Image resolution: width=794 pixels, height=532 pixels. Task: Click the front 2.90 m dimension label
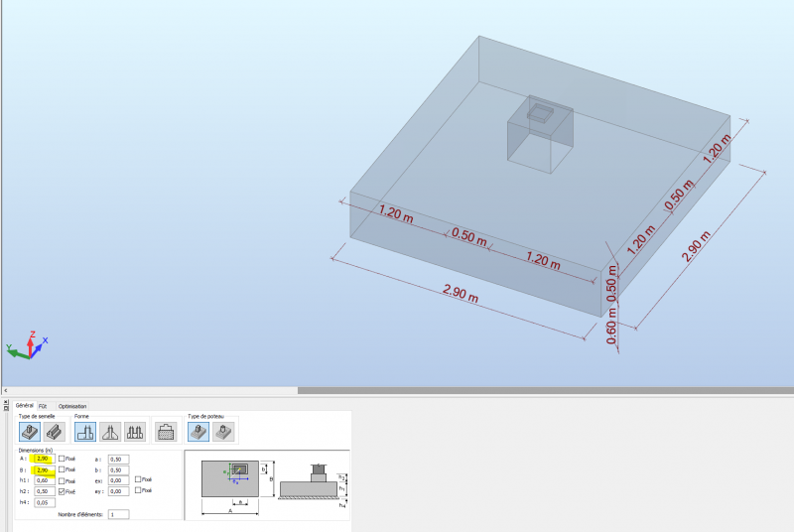coord(461,293)
